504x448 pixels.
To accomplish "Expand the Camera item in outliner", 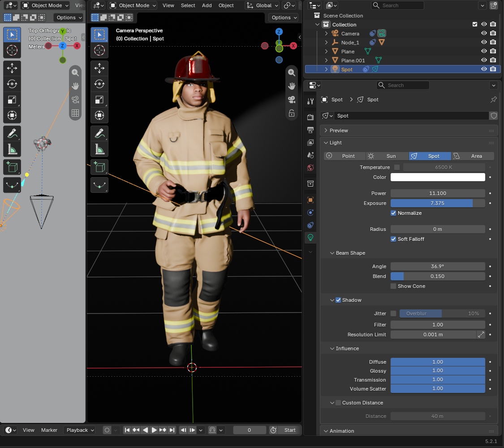I will [x=326, y=34].
